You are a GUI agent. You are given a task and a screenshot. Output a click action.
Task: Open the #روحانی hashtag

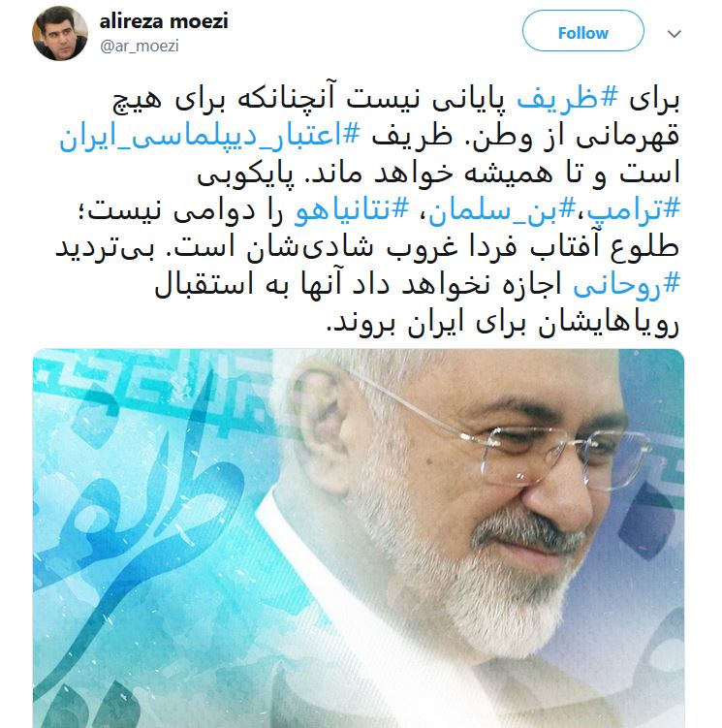pos(627,285)
